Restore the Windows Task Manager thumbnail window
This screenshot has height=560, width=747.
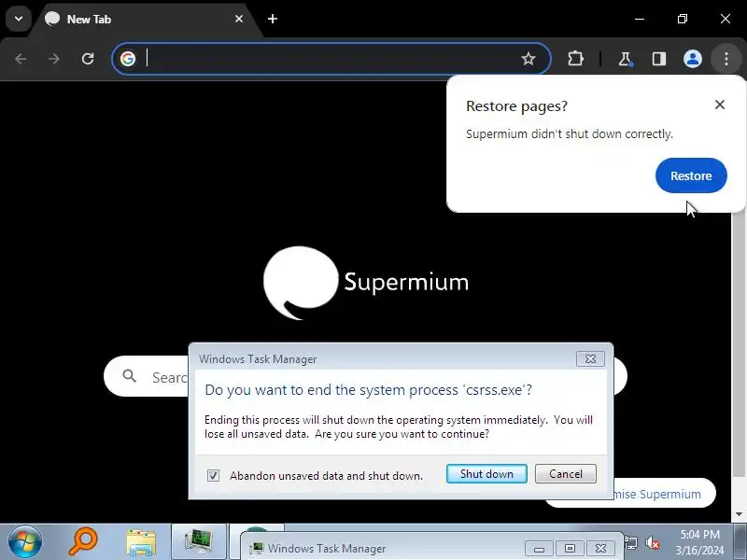570,549
